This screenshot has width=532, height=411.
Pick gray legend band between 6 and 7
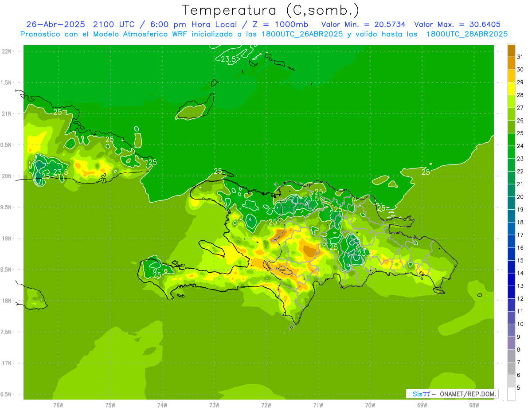pos(511,368)
